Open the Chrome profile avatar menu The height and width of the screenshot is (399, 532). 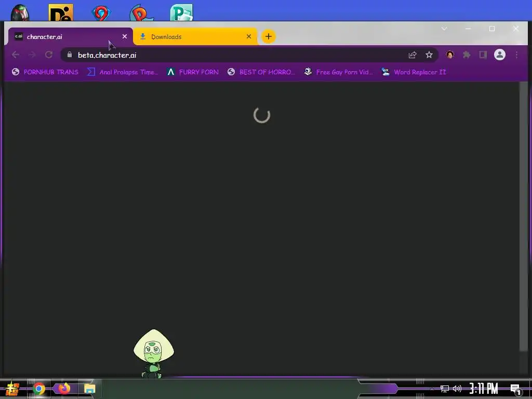499,55
